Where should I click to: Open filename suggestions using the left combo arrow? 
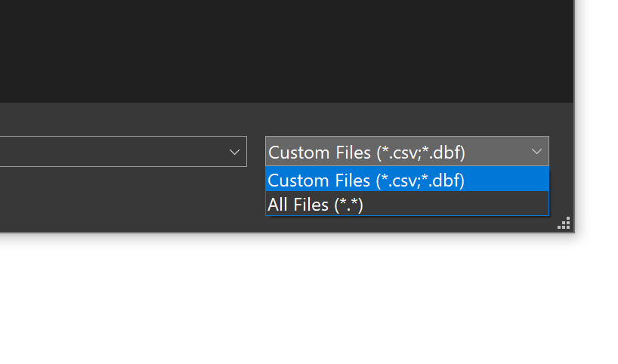(234, 152)
